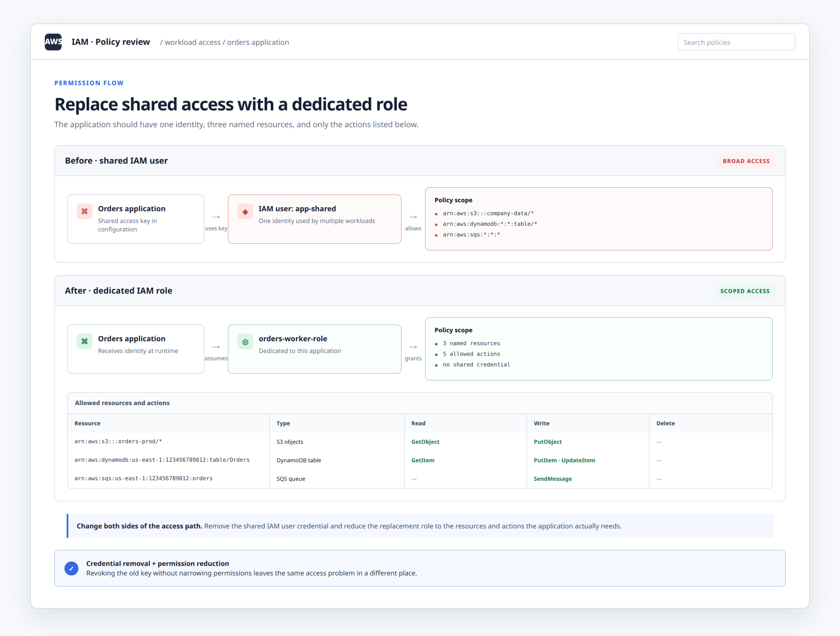
Task: Focus the Search policies field
Action: pos(736,42)
